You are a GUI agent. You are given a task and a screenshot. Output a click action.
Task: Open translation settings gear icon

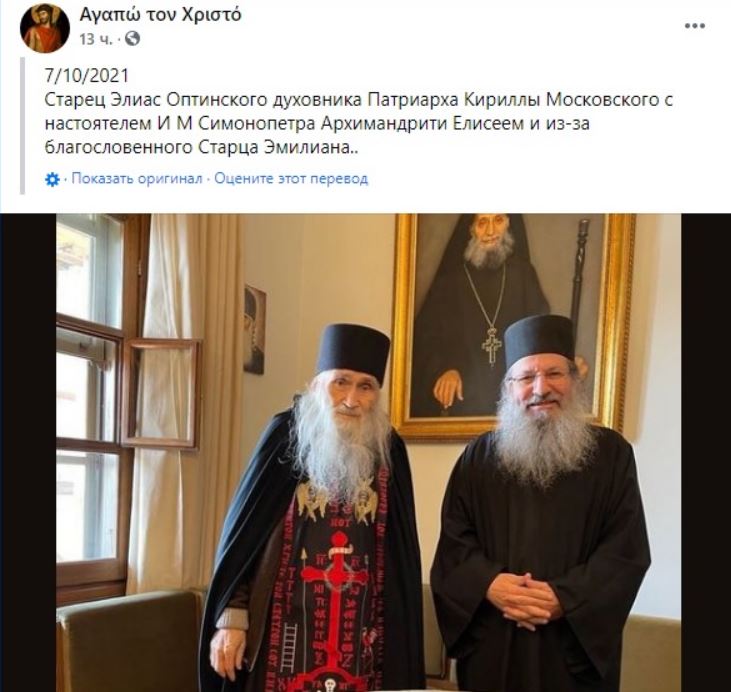(x=52, y=179)
